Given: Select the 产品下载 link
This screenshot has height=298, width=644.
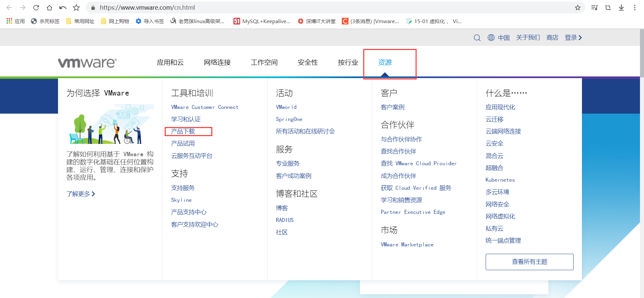Looking at the screenshot, I should (183, 131).
